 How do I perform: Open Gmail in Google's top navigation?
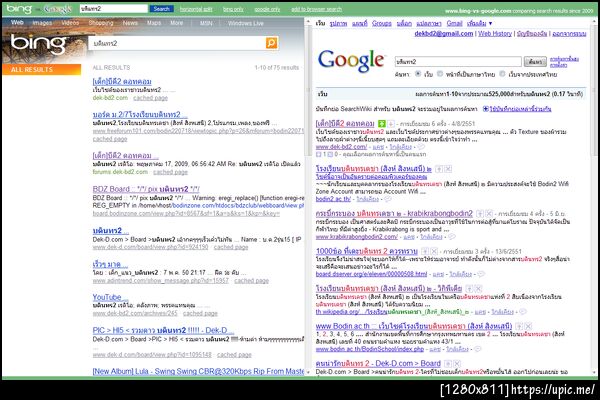[x=454, y=23]
